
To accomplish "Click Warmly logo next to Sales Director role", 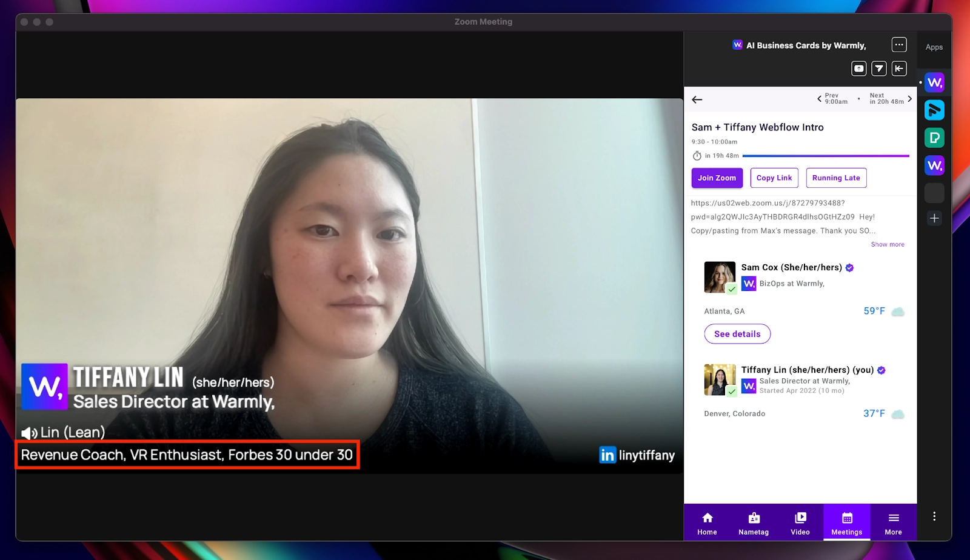I will click(x=749, y=386).
